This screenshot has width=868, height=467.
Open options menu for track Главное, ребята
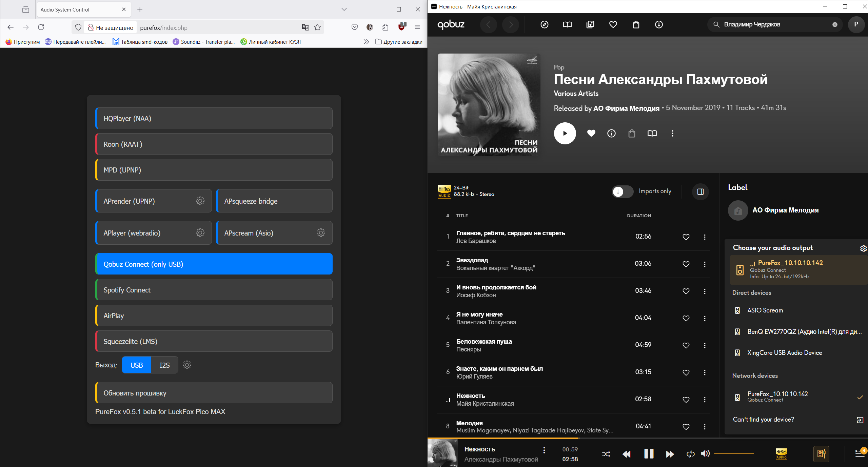click(705, 237)
